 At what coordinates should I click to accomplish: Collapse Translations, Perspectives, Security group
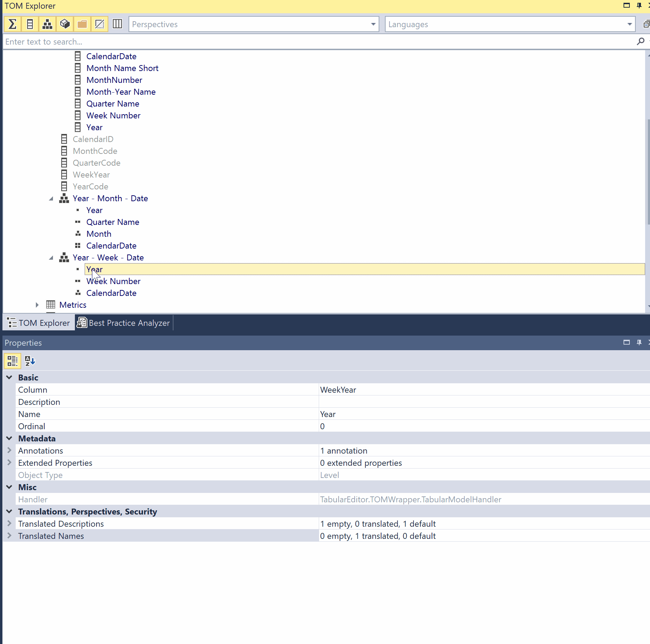click(x=9, y=511)
